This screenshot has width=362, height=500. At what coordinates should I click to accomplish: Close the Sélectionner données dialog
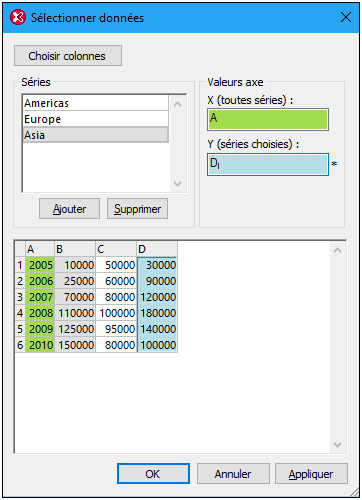(x=346, y=17)
